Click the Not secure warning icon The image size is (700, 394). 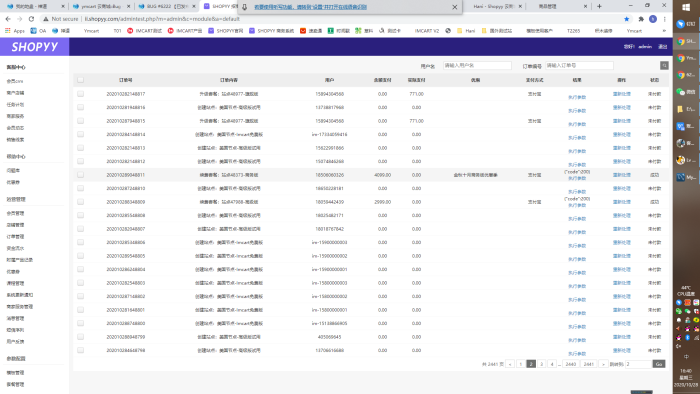pyautogui.click(x=46, y=19)
